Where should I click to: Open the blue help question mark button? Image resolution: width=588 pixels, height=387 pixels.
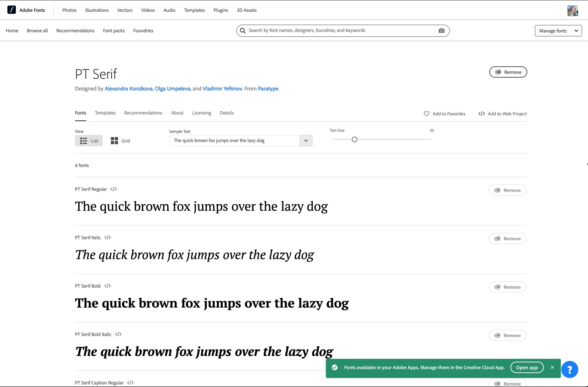(570, 370)
